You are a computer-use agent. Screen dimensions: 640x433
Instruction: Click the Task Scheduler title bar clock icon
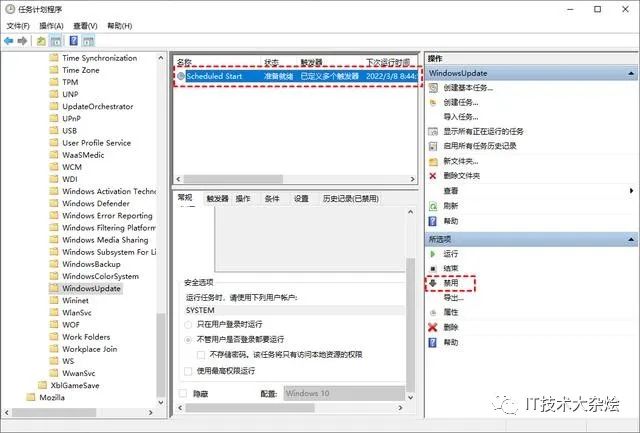click(x=10, y=9)
